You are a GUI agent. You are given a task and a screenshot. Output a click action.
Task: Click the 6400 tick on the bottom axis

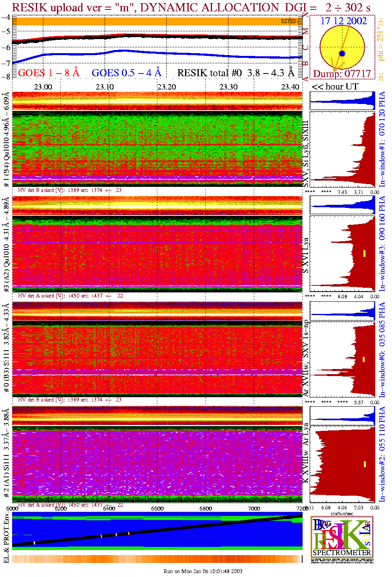(x=109, y=509)
